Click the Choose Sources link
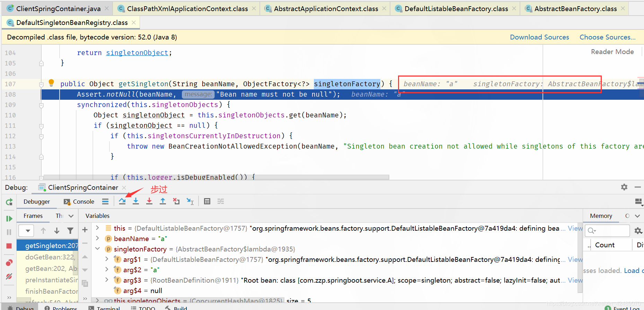The height and width of the screenshot is (310, 644). point(608,37)
